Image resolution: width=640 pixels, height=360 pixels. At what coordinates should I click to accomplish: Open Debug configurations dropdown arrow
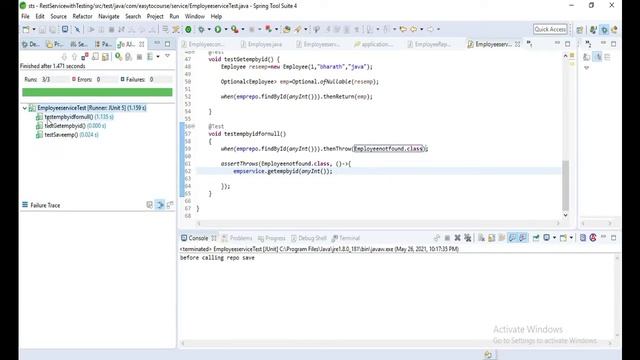click(x=209, y=29)
